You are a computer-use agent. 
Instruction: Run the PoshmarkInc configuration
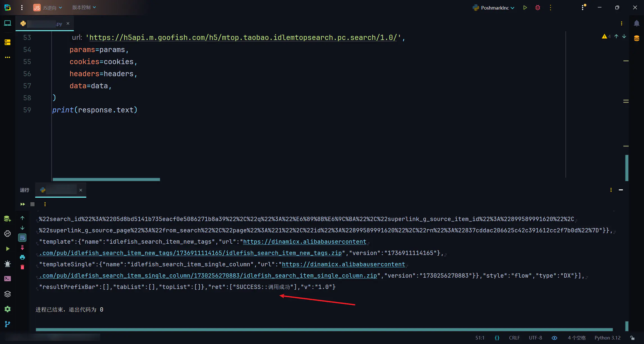click(525, 8)
